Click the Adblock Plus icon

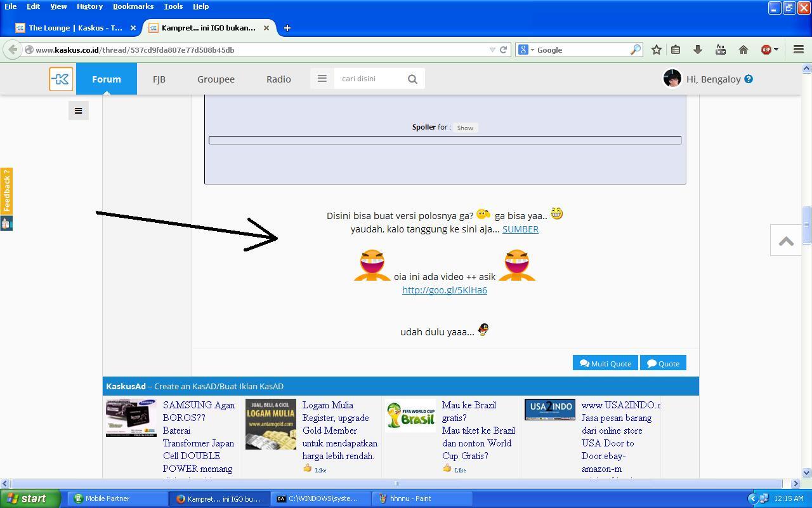[766, 50]
